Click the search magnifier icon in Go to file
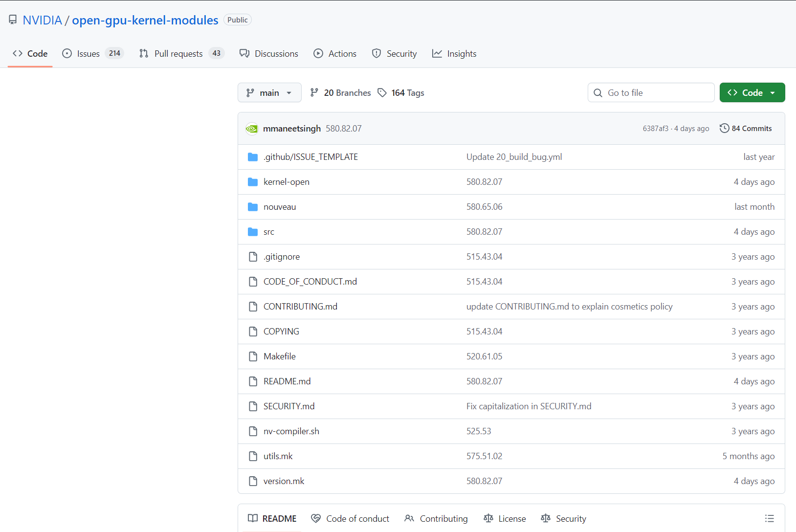 tap(598, 92)
